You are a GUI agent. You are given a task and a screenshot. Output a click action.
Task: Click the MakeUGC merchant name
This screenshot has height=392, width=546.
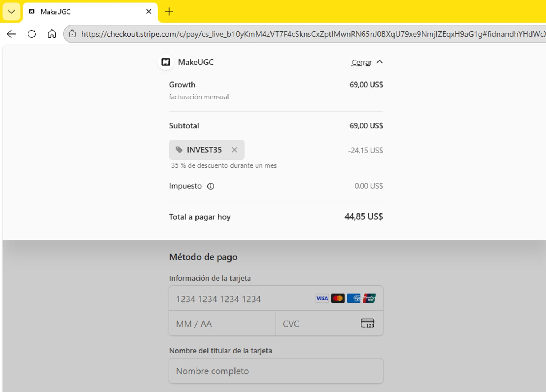(196, 62)
